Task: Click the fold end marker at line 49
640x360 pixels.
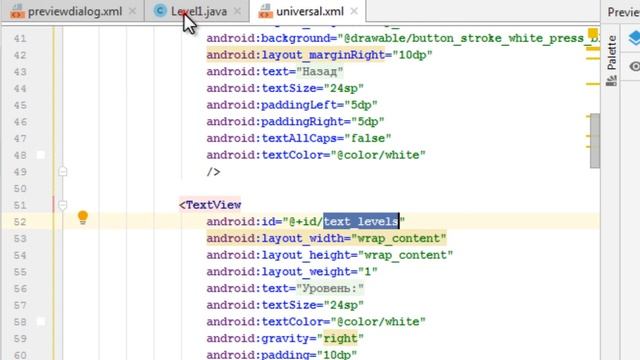Action: click(x=62, y=171)
